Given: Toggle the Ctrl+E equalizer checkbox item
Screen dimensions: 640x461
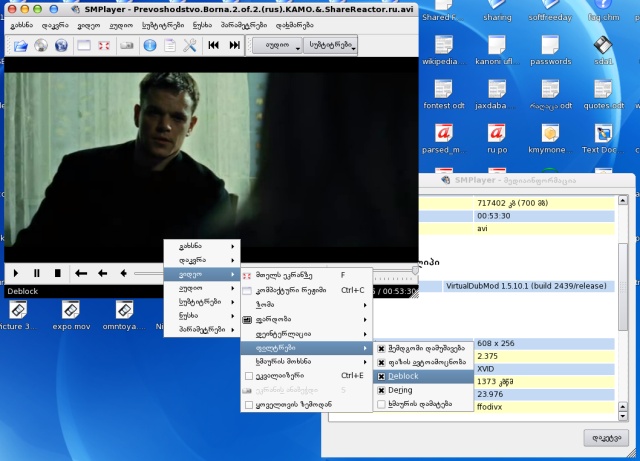Looking at the screenshot, I should [307, 376].
